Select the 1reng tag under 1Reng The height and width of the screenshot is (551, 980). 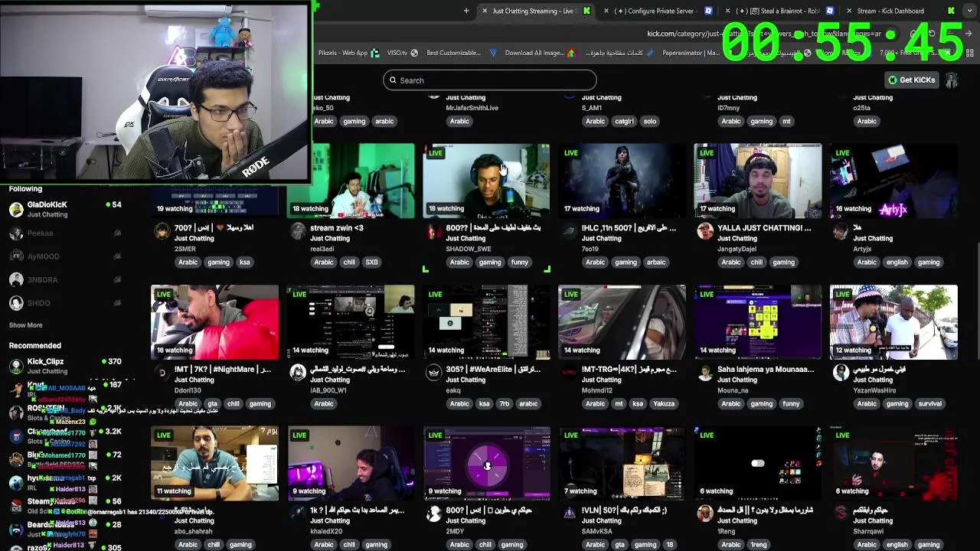tap(759, 545)
